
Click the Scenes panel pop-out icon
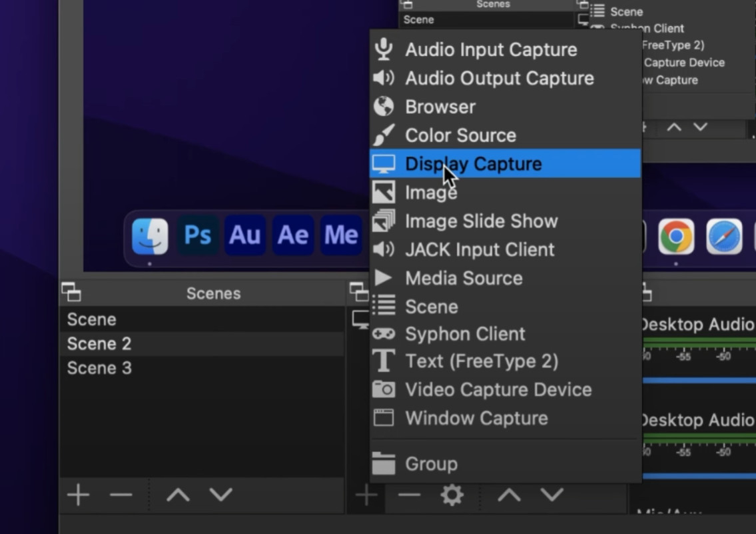(71, 292)
